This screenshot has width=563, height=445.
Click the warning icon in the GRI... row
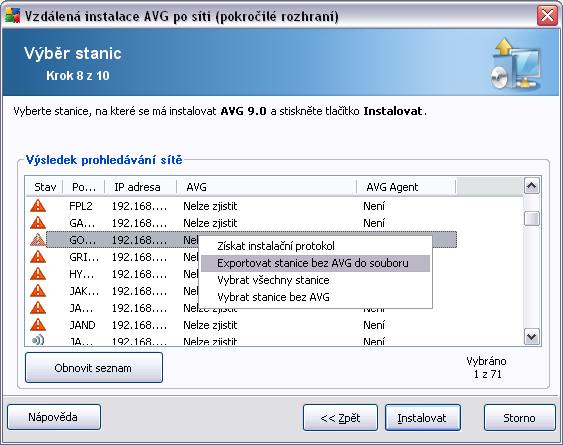coord(38,257)
